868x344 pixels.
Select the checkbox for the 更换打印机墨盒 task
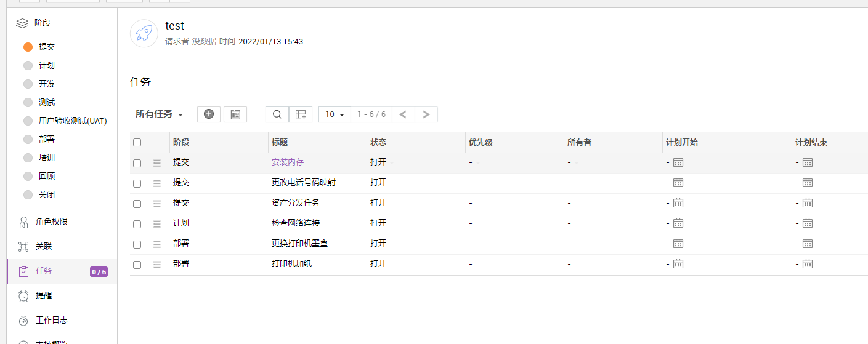pos(137,244)
